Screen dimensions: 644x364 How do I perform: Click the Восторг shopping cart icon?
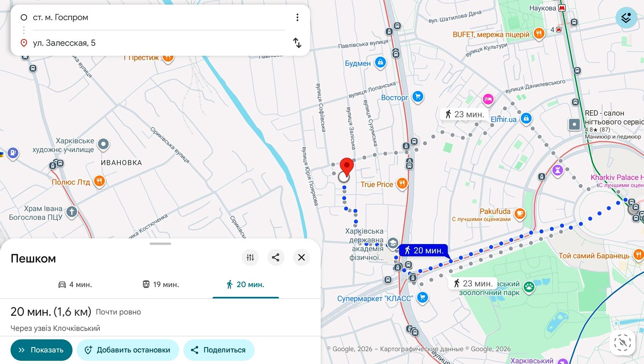point(418,97)
